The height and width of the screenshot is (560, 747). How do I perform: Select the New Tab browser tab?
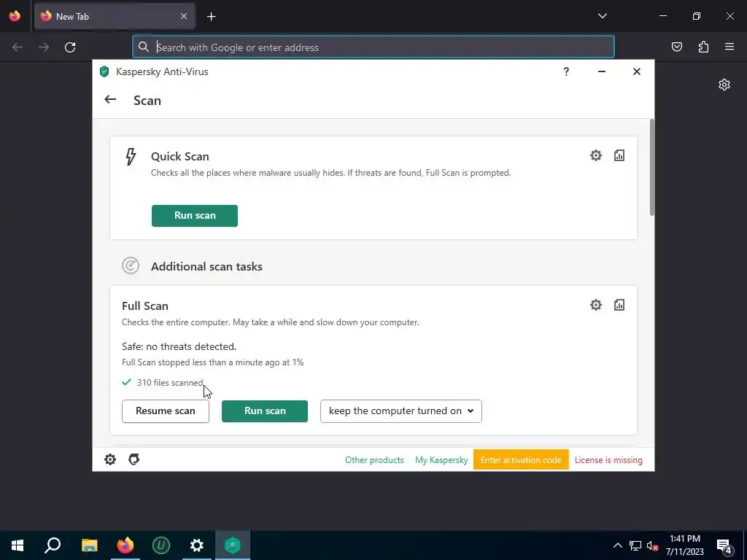click(x=115, y=16)
